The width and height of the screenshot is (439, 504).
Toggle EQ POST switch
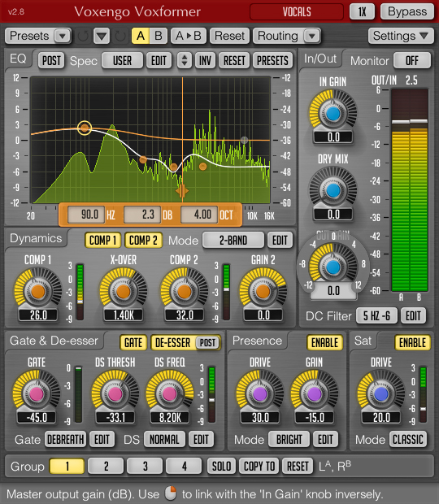[51, 60]
